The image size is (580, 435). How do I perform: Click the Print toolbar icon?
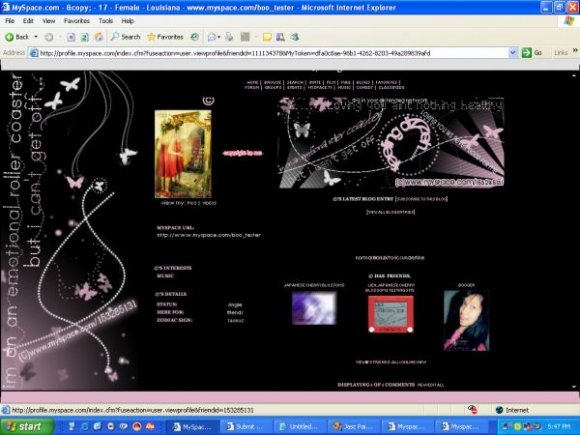click(x=229, y=37)
